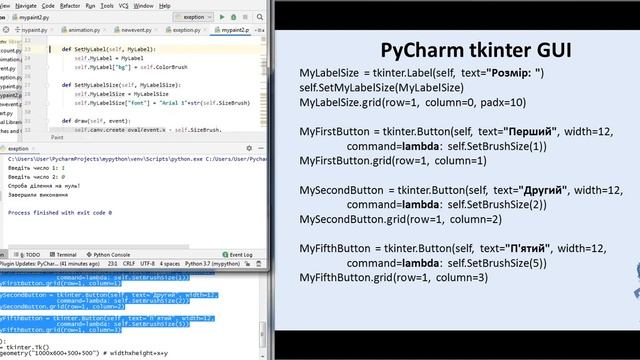This screenshot has height=360, width=640.
Task: Click the Plugin Updates status bar message
Action: (50, 264)
